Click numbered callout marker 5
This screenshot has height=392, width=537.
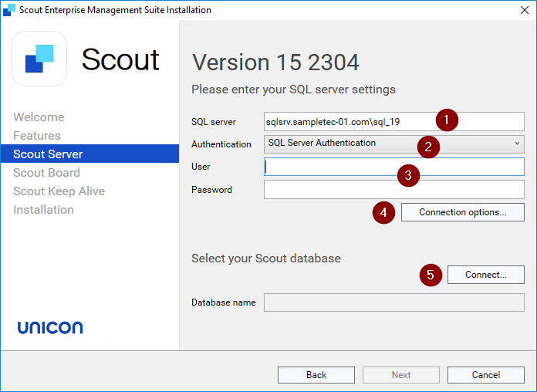431,275
